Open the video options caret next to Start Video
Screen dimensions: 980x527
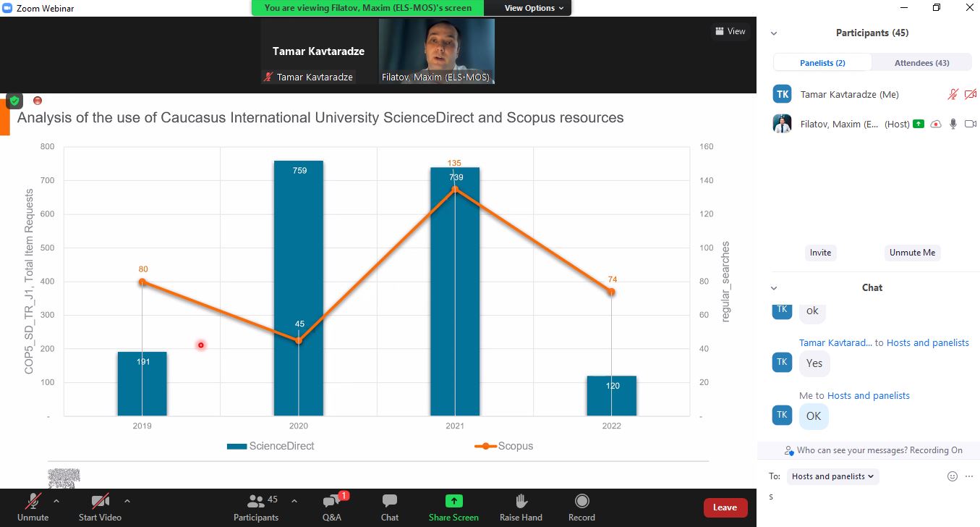[x=127, y=500]
